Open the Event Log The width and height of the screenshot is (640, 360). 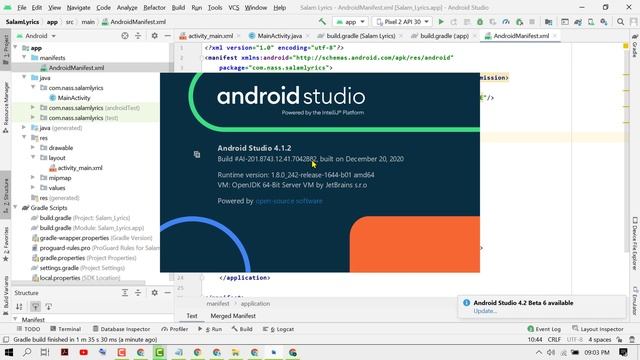click(x=544, y=329)
